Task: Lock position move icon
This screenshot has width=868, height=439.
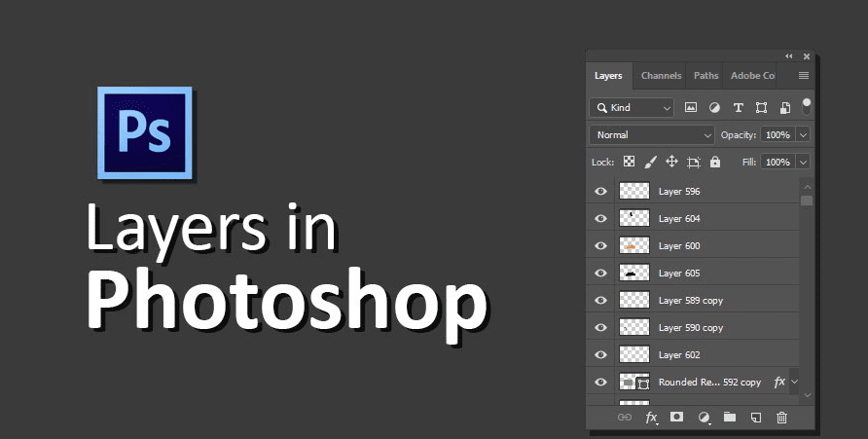Action: (671, 161)
